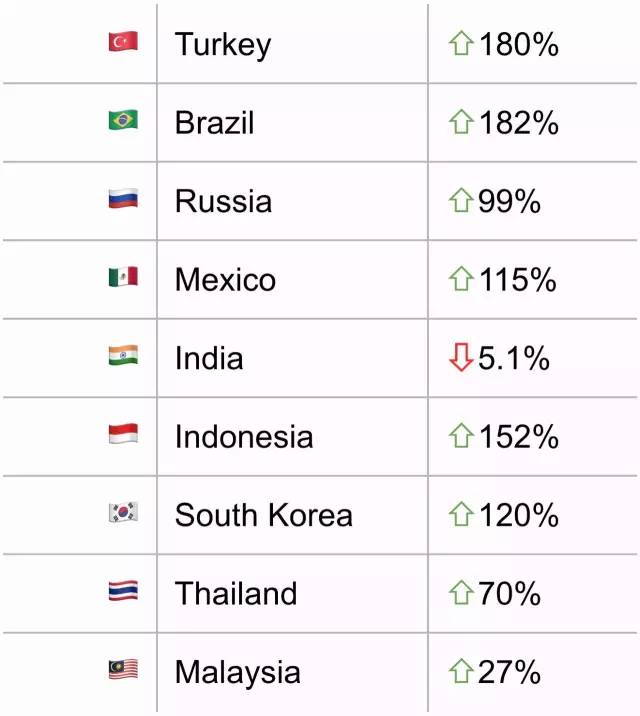Click the Brazil flag icon
This screenshot has width=640, height=716.
coord(123,121)
